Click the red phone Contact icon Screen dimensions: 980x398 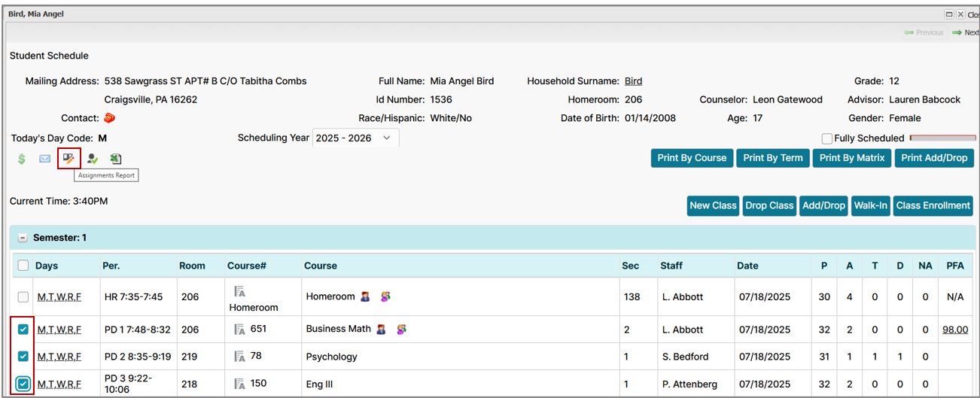click(109, 118)
